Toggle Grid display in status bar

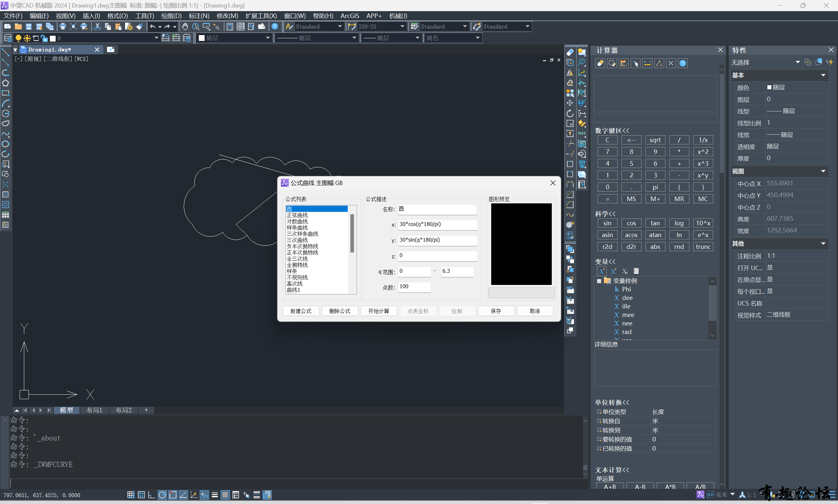[x=141, y=495]
